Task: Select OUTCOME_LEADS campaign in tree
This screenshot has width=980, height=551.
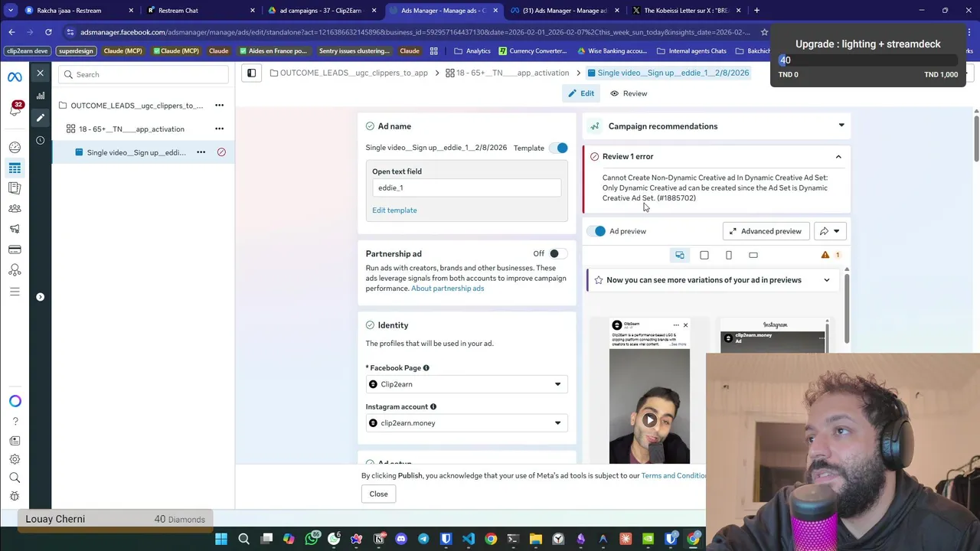Action: pyautogui.click(x=136, y=106)
